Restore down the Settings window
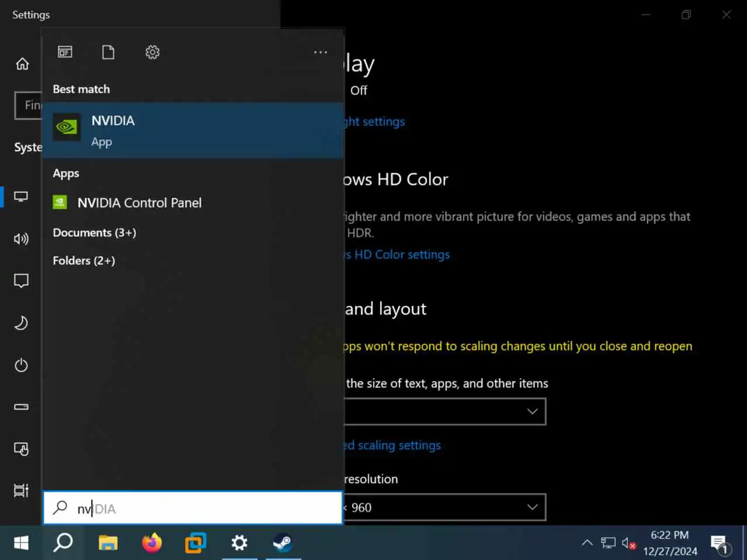This screenshot has height=560, width=747. click(x=686, y=15)
